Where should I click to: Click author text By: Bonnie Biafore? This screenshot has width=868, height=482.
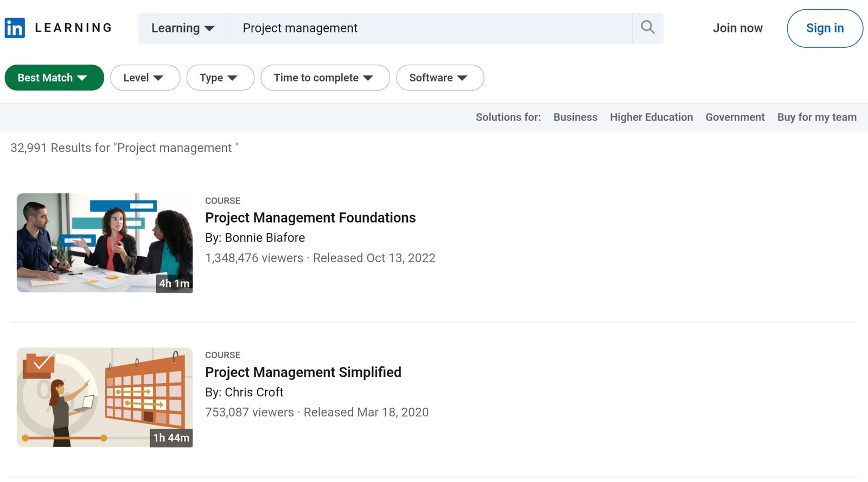pyautogui.click(x=255, y=238)
